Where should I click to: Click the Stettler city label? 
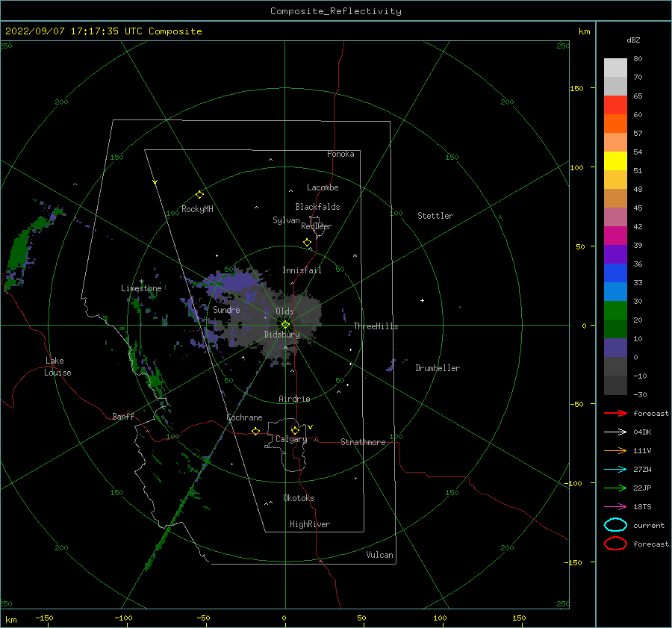[435, 216]
